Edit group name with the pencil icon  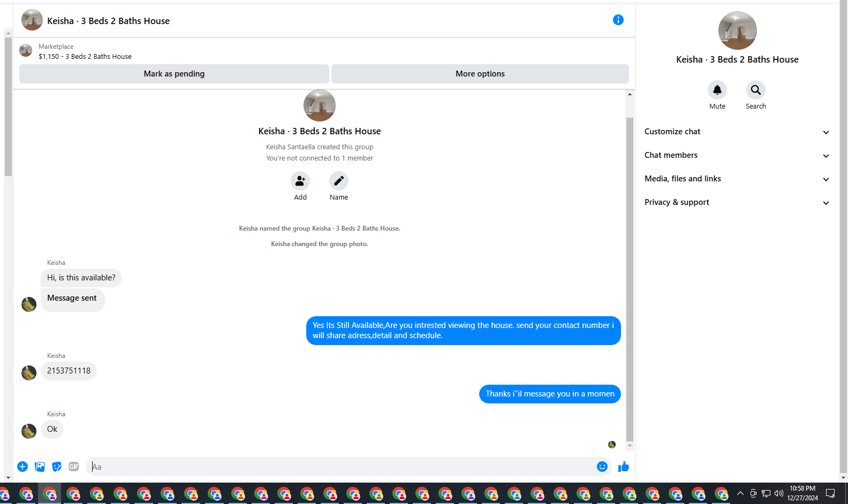pyautogui.click(x=339, y=181)
